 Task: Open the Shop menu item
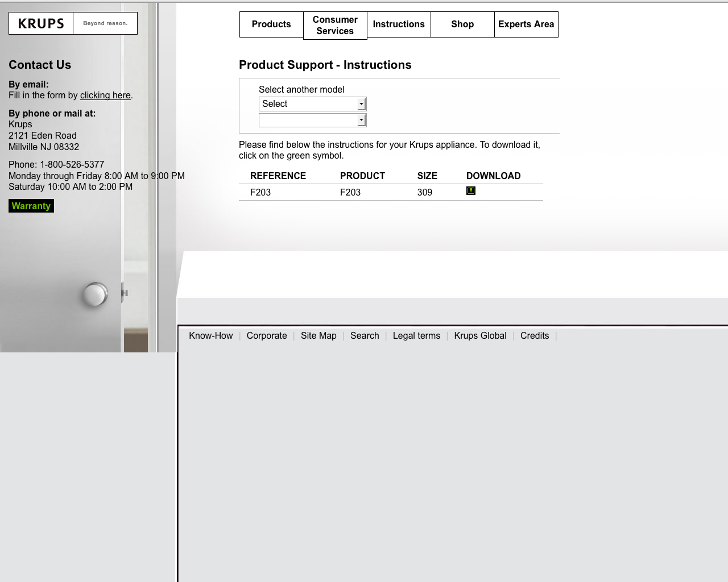tap(462, 24)
